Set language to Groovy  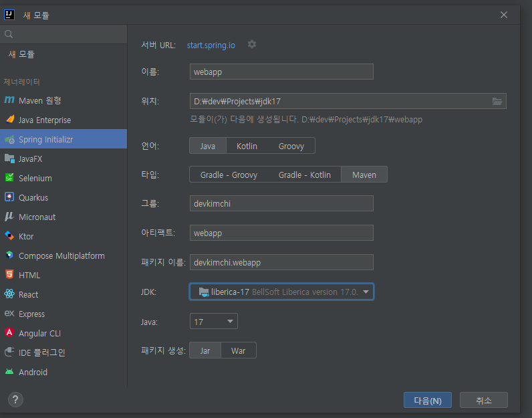(291, 146)
